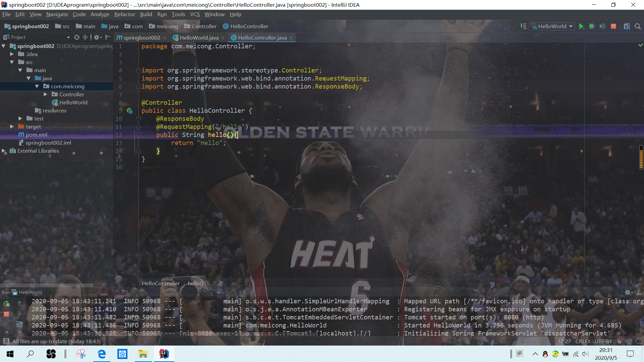Stop the process in the Run panel

click(x=6, y=314)
